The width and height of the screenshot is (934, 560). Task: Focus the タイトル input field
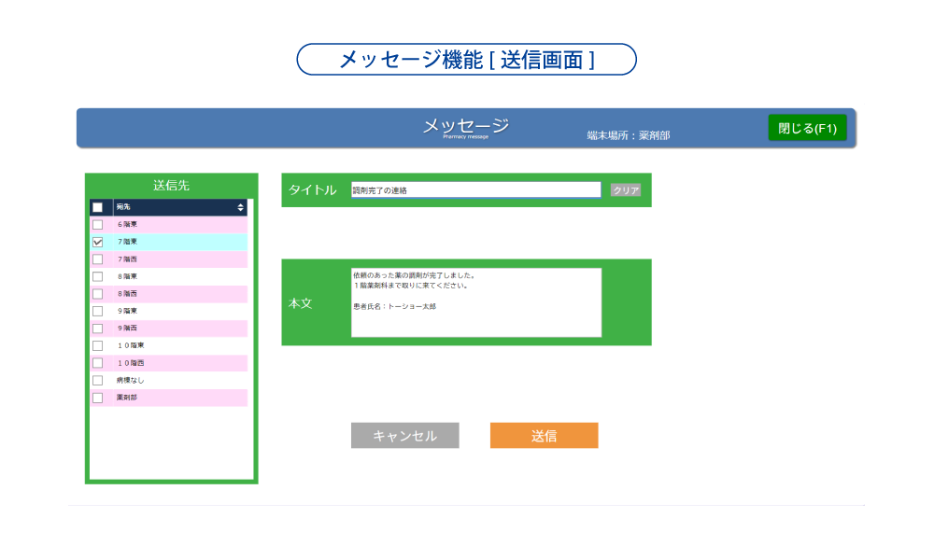[476, 189]
